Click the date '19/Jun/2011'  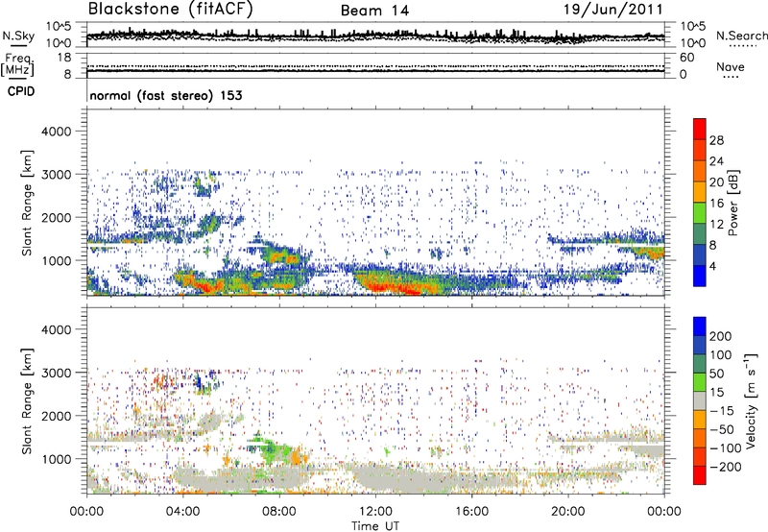click(613, 10)
